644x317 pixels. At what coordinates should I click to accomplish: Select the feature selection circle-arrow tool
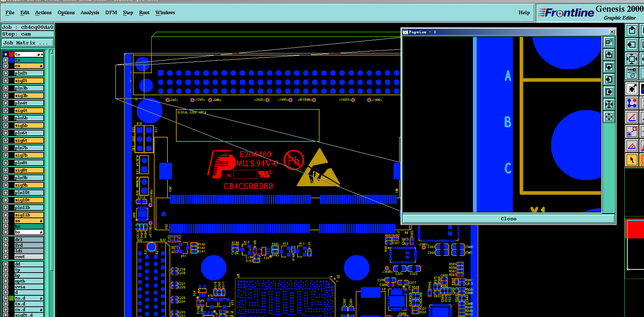coord(632,89)
